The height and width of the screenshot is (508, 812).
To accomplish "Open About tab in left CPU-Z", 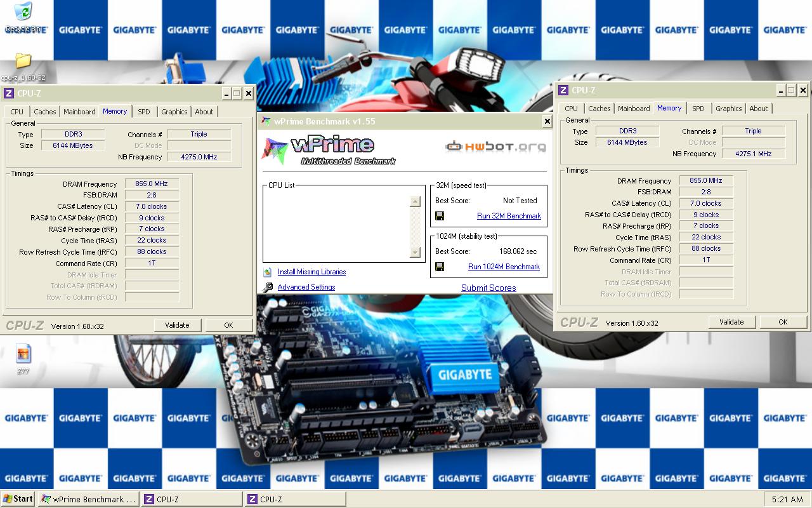I will click(204, 112).
